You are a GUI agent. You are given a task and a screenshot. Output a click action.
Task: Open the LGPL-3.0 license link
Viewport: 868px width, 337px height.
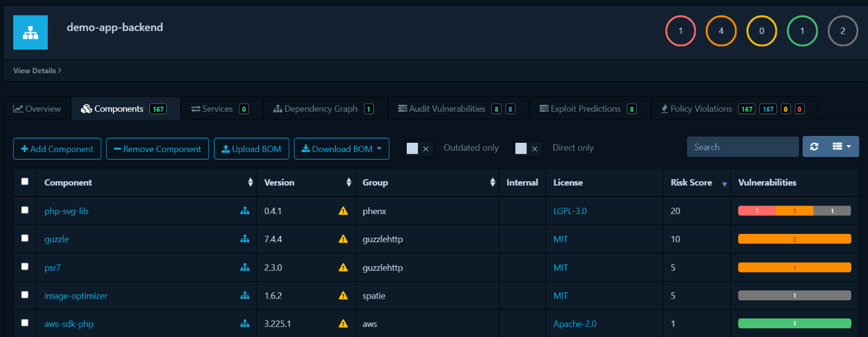(x=570, y=211)
